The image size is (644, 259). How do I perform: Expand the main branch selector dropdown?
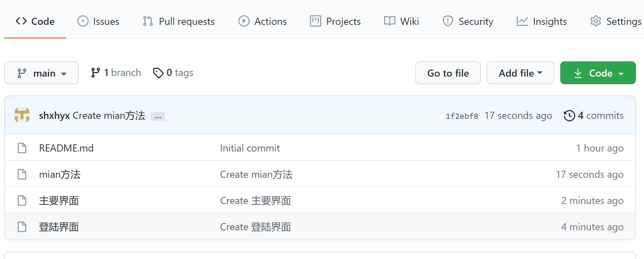[41, 73]
